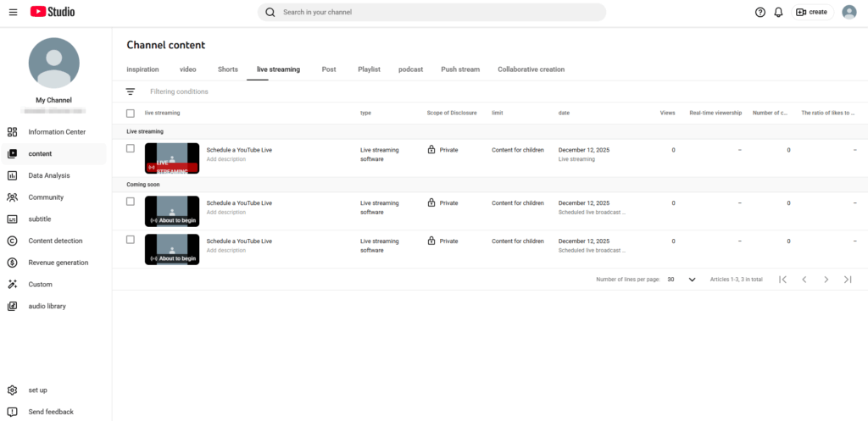
Task: Expand the lines per page dropdown
Action: [x=682, y=280]
